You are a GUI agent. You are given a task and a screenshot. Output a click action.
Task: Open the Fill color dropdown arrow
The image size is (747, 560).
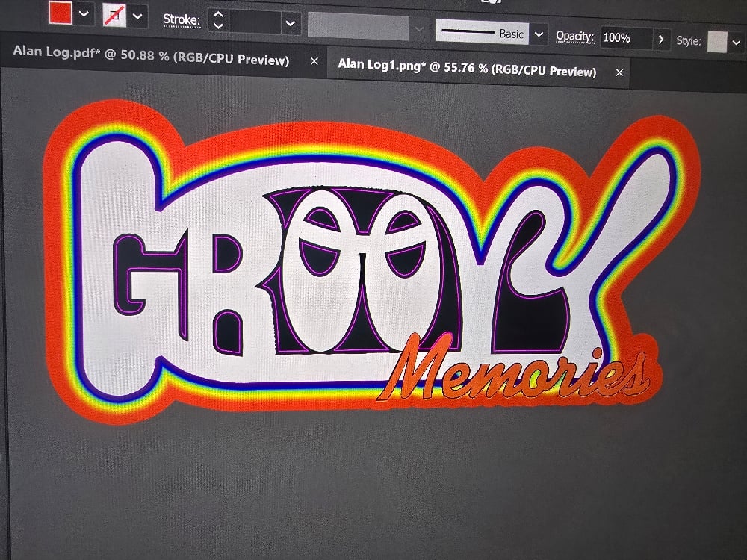84,14
